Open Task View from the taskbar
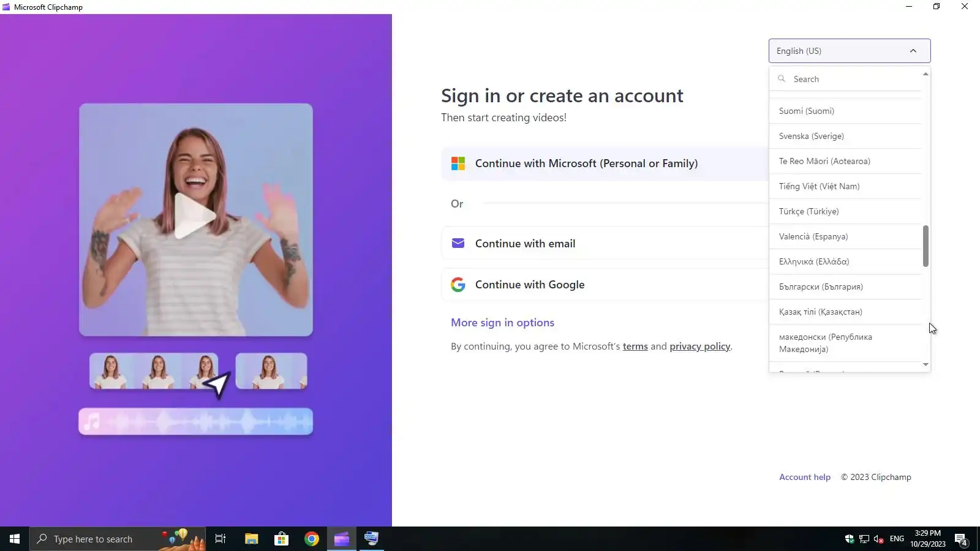Screen dimensions: 980x551 [221, 539]
